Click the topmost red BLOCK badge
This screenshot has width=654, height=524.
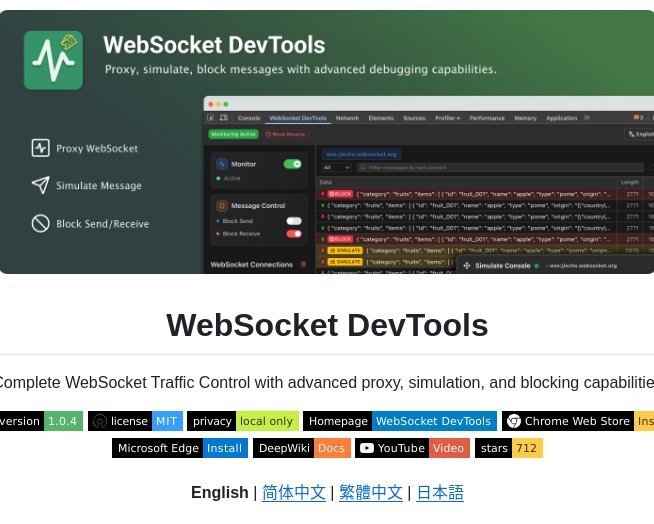tap(340, 194)
